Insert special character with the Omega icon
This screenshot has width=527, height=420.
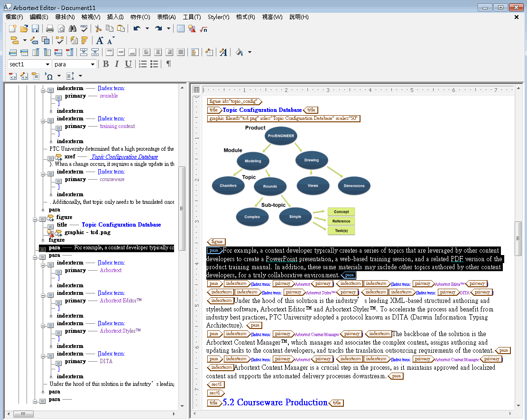[x=49, y=76]
